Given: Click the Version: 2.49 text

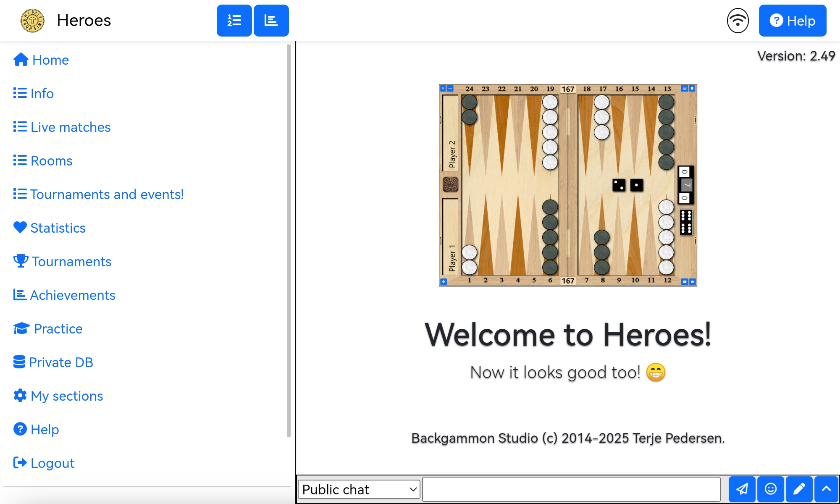Looking at the screenshot, I should click(x=796, y=56).
